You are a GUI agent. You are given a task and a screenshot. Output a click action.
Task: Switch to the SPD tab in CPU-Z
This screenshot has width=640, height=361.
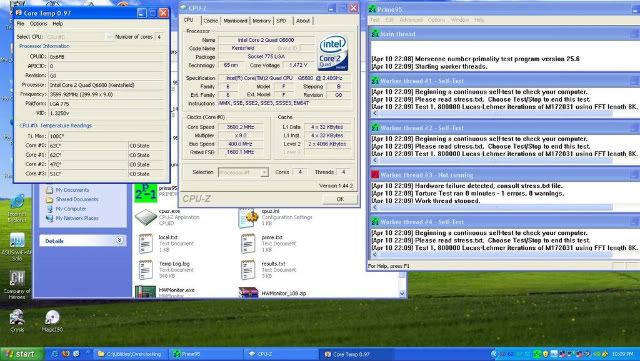coord(282,20)
